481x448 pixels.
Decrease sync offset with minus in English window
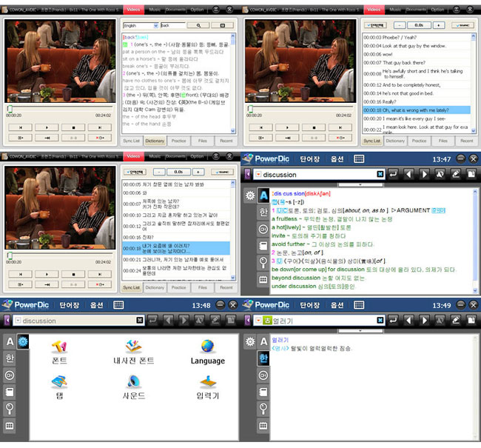[400, 25]
